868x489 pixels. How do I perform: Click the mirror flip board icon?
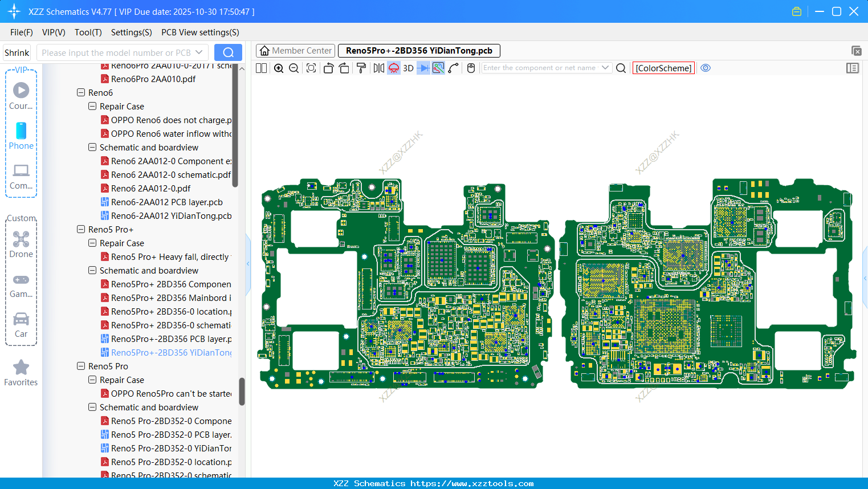(x=378, y=68)
